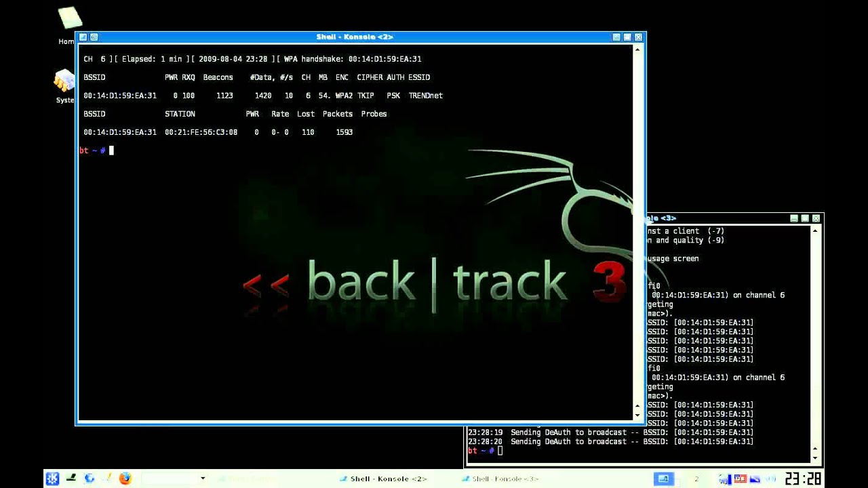Click the 'STATION' column header
Screen dimensions: 868x488
coord(180,114)
